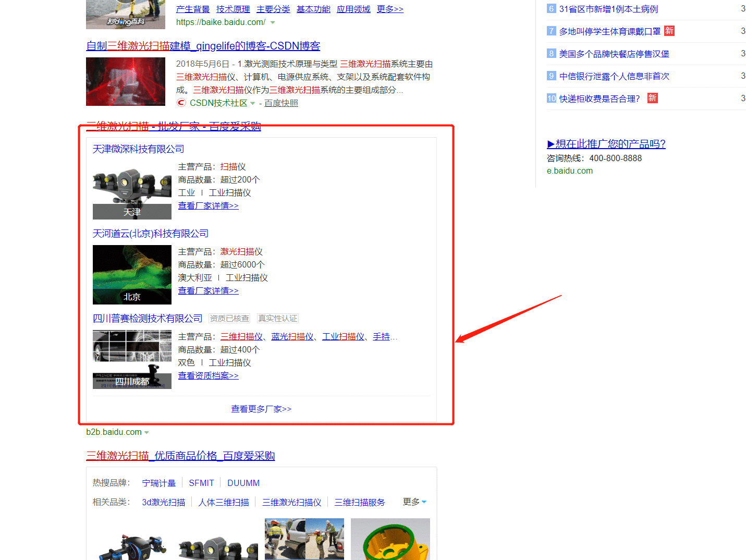Viewport: 746px width, 560px height.
Task: Click 查看资质档案>> link
Action: click(x=208, y=376)
